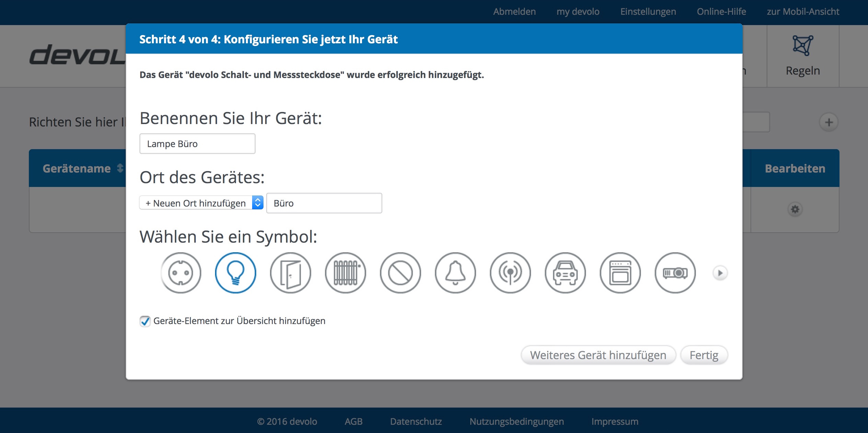Viewport: 868px width, 433px height.
Task: Open Online-Hilfe in top navigation
Action: [x=721, y=12]
